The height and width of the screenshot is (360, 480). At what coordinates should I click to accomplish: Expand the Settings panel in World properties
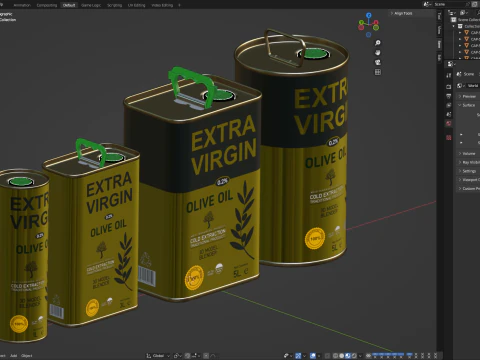[467, 171]
